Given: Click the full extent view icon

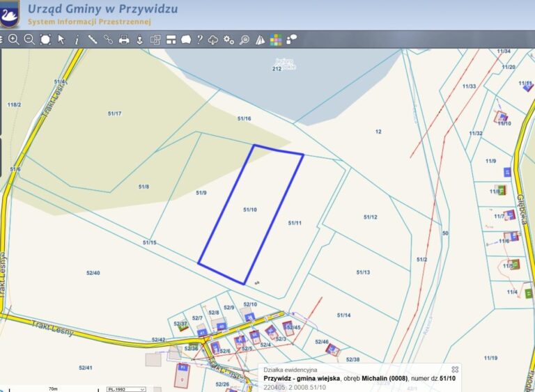Looking at the screenshot, I should pyautogui.click(x=45, y=40).
